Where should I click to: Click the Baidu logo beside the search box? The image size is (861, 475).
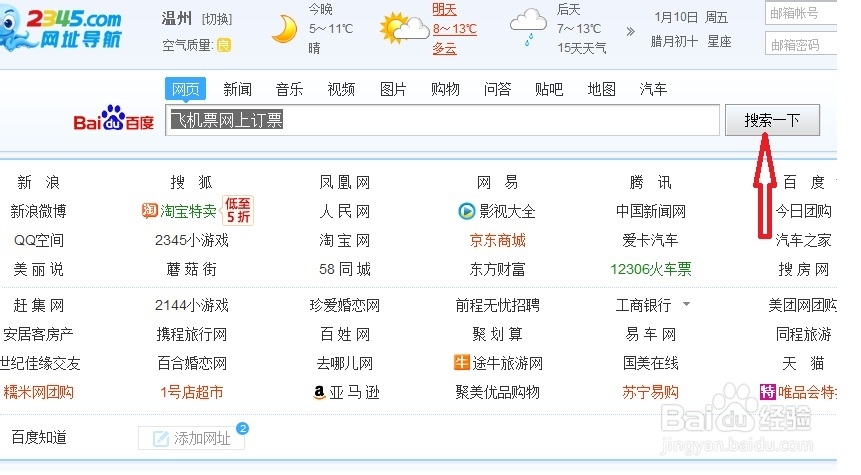coord(114,118)
